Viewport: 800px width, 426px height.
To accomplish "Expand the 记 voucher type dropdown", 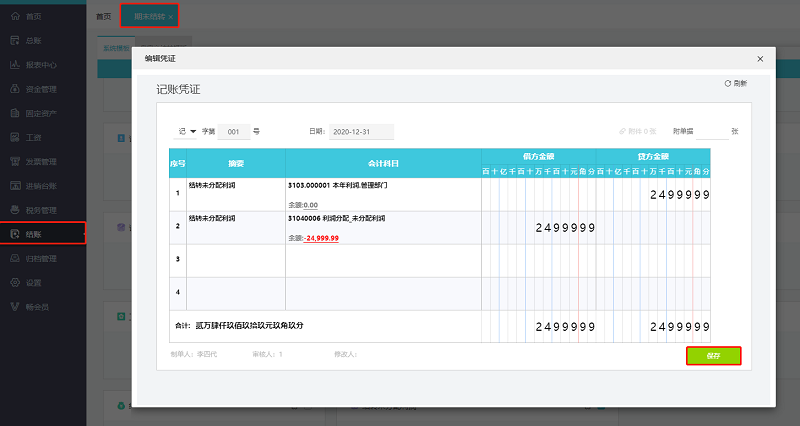I will tap(187, 131).
